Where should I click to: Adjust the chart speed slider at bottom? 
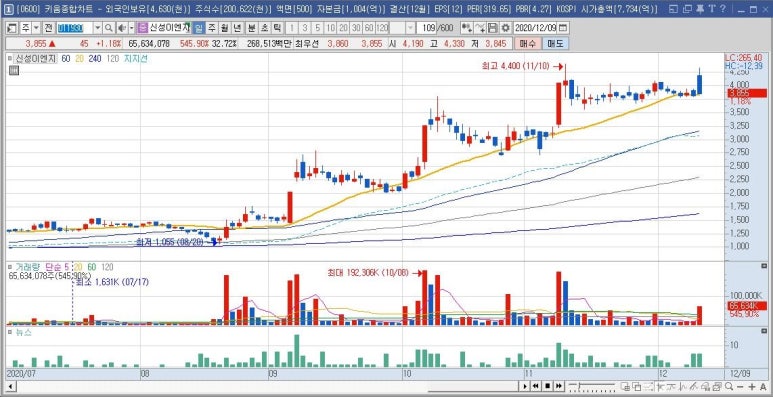click(x=592, y=386)
